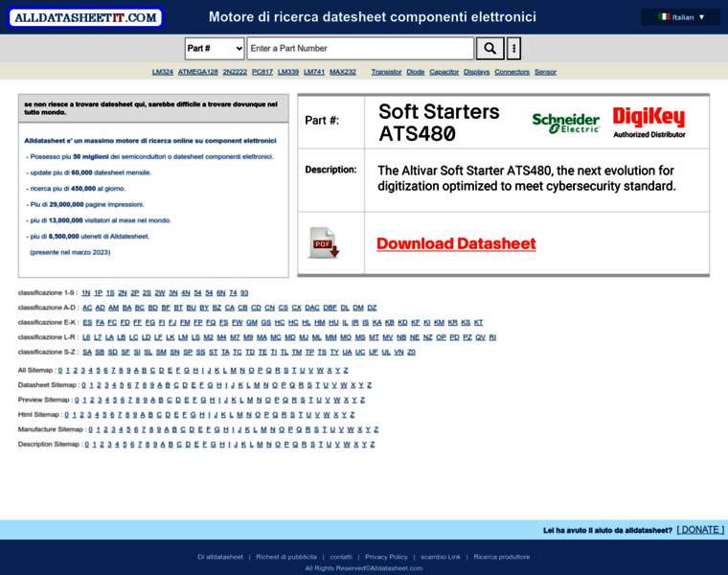Open the Italian language selector
Image resolution: width=728 pixels, height=575 pixels.
(681, 17)
